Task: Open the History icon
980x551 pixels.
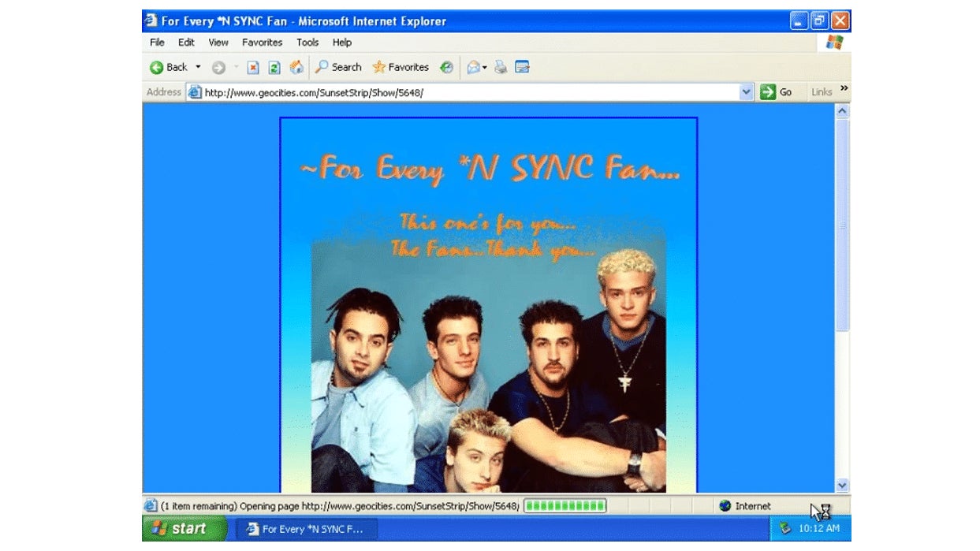Action: 446,68
